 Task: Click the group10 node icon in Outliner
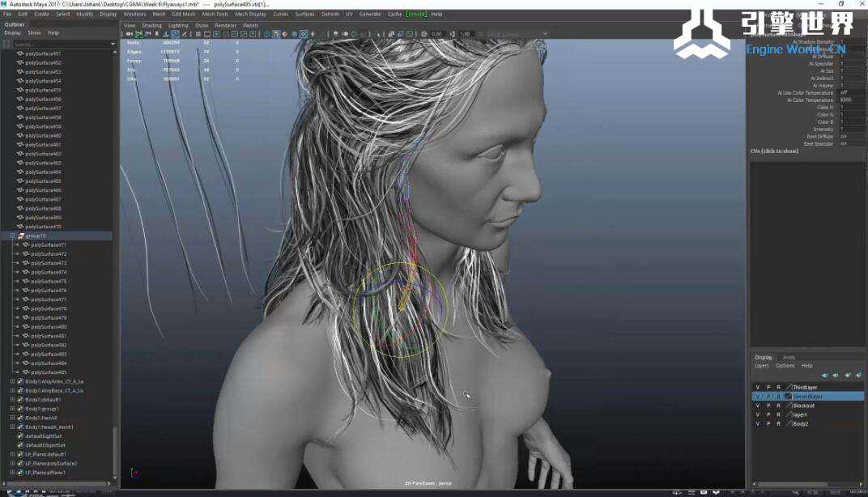coord(20,236)
